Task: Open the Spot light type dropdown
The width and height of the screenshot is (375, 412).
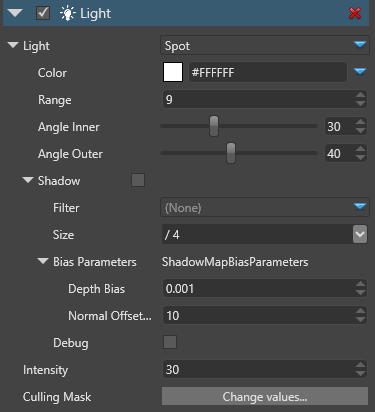Action: point(265,45)
